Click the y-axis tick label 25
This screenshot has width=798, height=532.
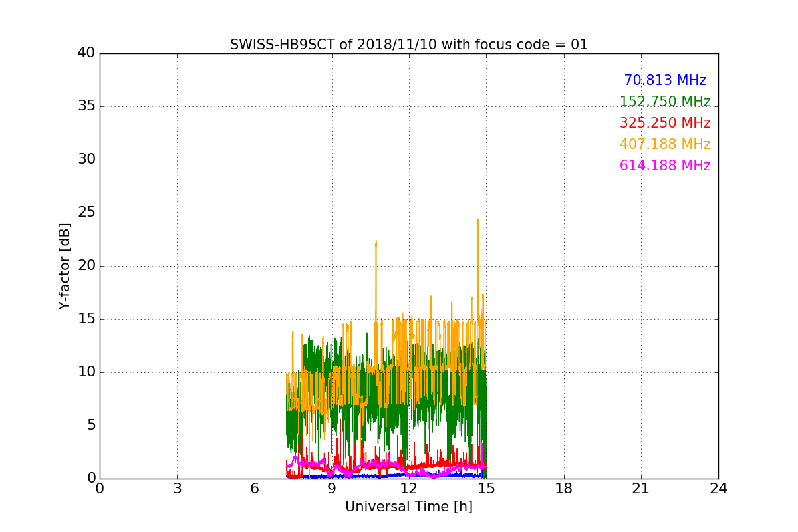(86, 213)
